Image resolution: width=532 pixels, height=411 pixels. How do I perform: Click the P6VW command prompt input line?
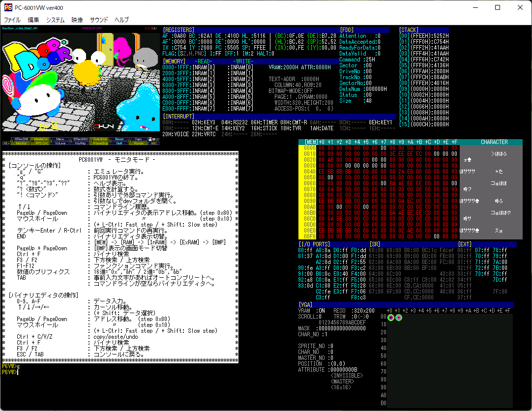point(20,373)
